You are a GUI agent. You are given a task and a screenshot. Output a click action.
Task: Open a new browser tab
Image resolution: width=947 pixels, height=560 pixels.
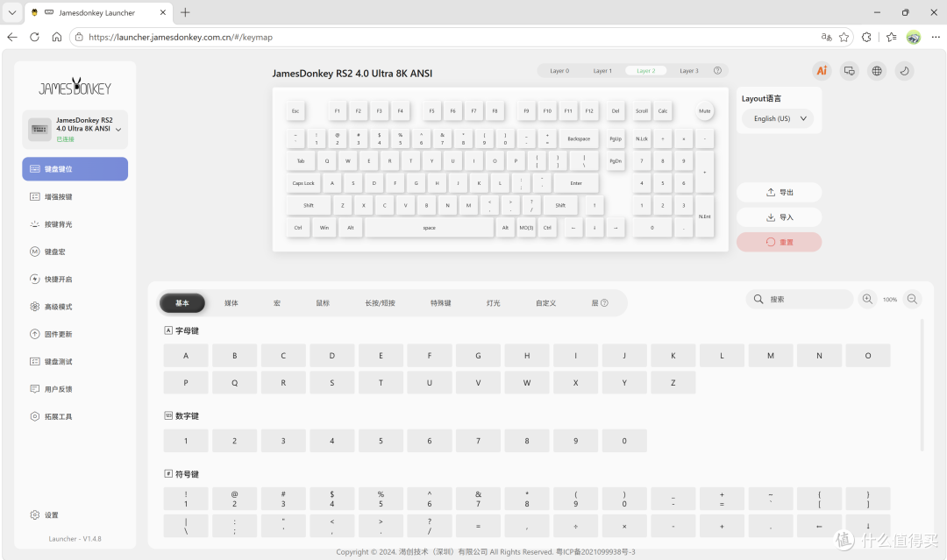coord(185,12)
